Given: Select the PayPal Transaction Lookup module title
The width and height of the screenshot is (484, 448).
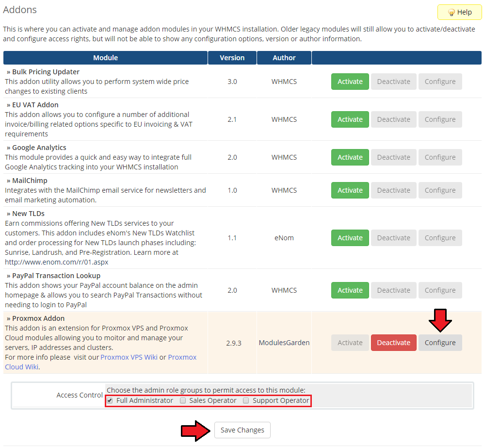Looking at the screenshot, I should (56, 276).
